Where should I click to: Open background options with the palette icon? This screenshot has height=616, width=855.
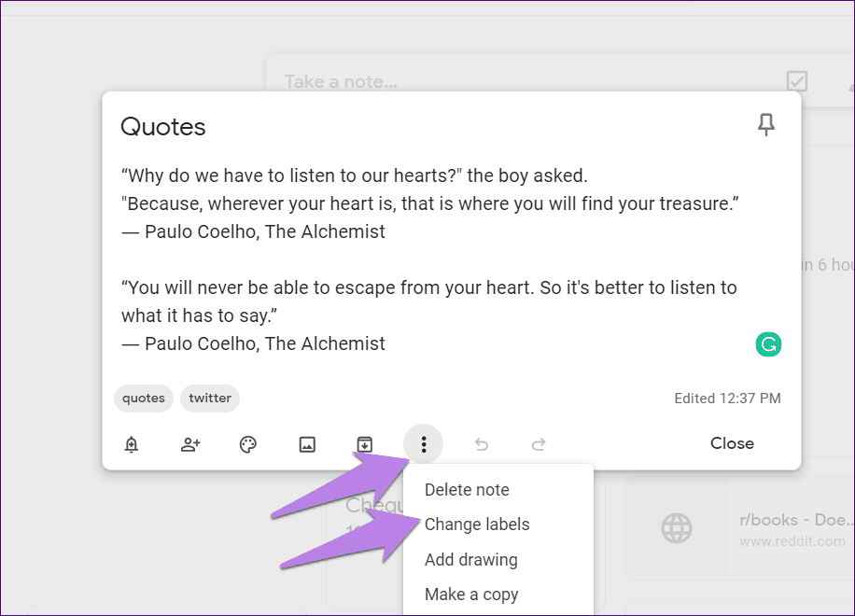click(248, 444)
